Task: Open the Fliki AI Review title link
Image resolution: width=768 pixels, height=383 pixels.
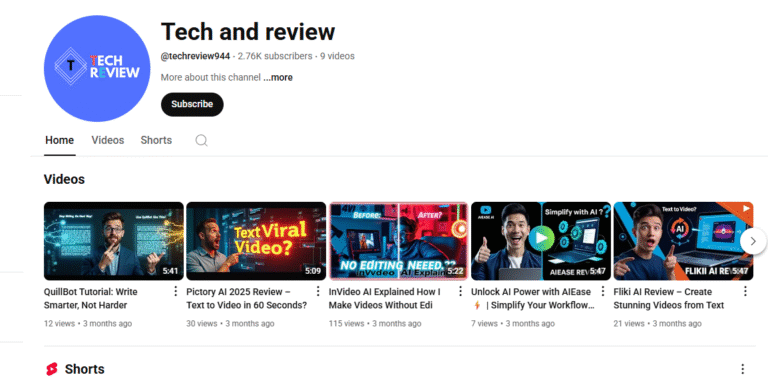Action: point(669,299)
